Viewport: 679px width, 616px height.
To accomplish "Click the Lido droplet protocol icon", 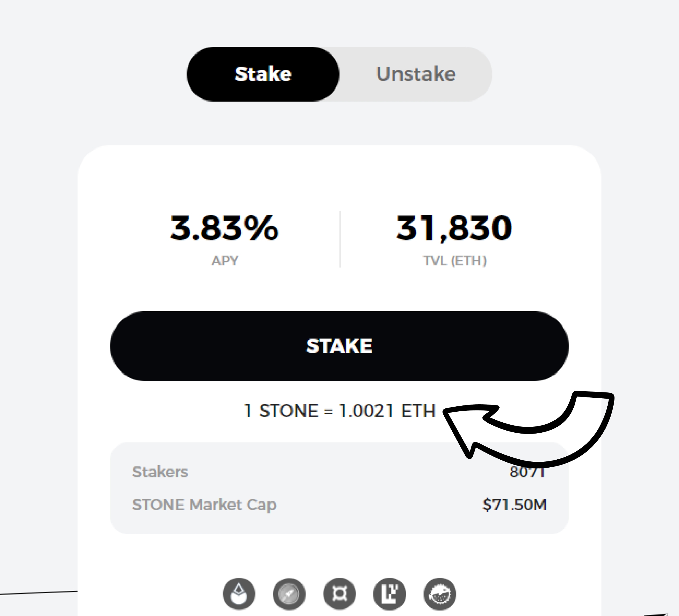I will click(239, 594).
